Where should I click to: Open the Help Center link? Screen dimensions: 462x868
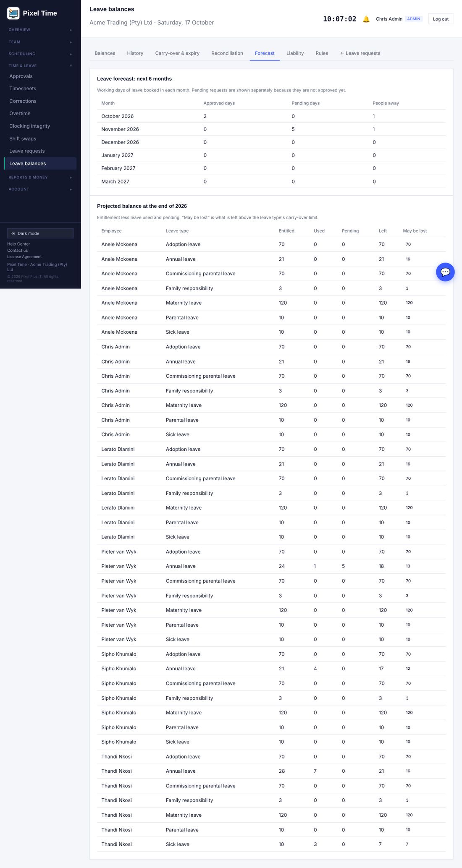18,244
